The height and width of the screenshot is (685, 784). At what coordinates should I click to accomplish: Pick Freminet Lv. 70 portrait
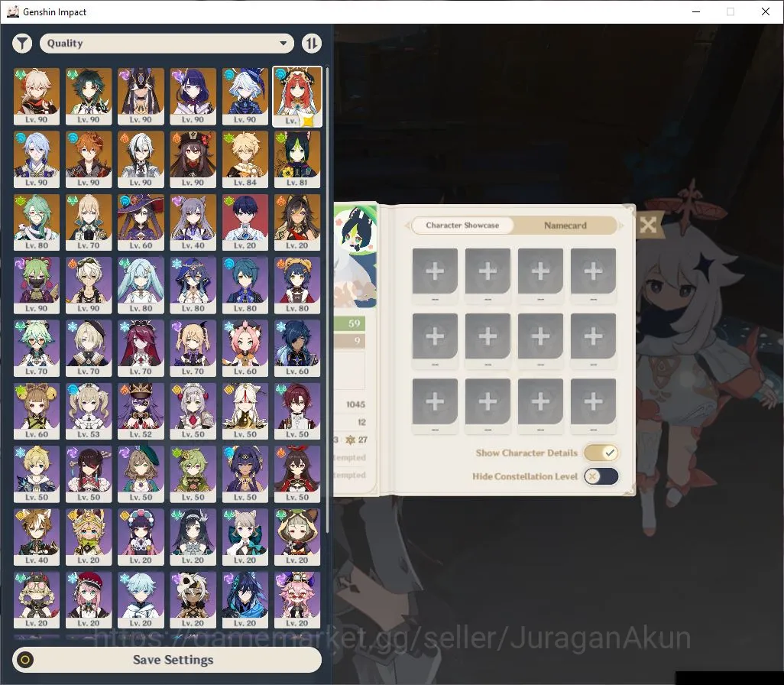[89, 349]
